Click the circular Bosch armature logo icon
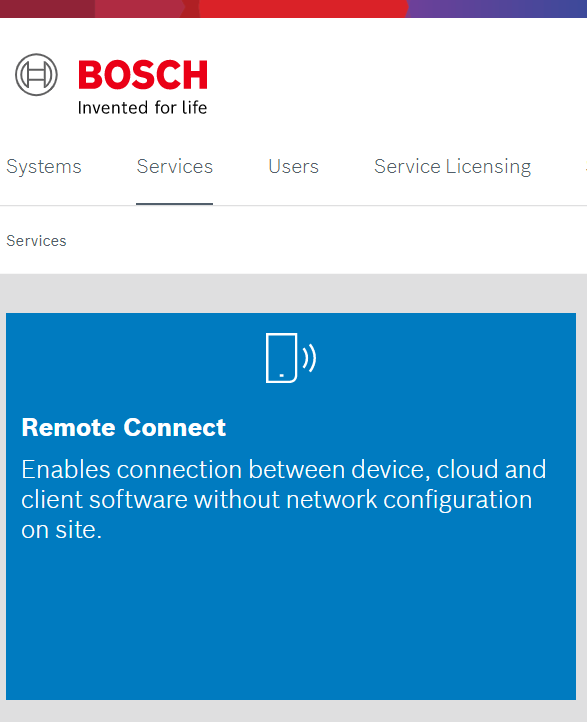This screenshot has width=587, height=722. click(36, 75)
